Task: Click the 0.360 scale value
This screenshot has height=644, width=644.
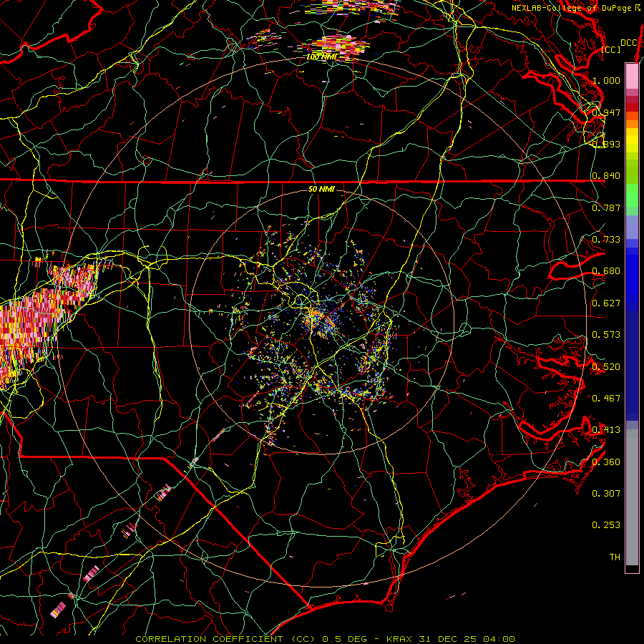Action: click(x=606, y=462)
